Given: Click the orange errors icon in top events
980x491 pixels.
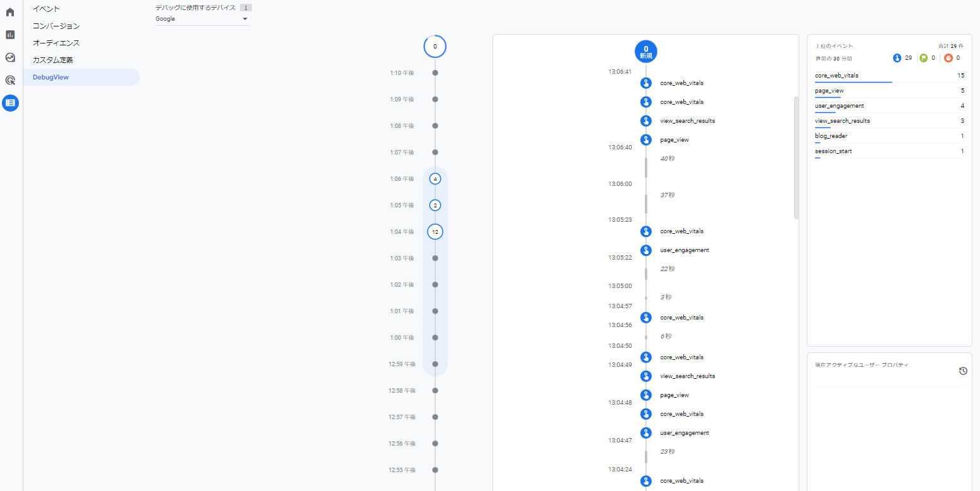Looking at the screenshot, I should pyautogui.click(x=949, y=58).
